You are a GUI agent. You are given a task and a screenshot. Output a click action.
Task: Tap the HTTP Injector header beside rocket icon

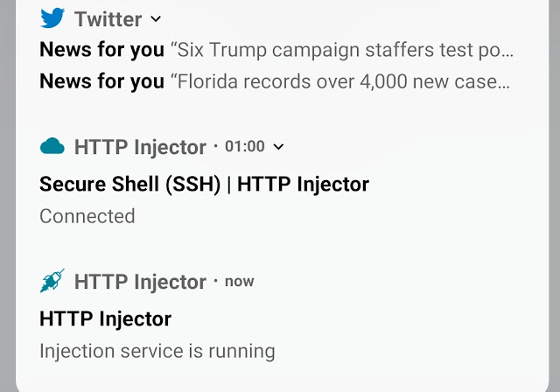140,282
